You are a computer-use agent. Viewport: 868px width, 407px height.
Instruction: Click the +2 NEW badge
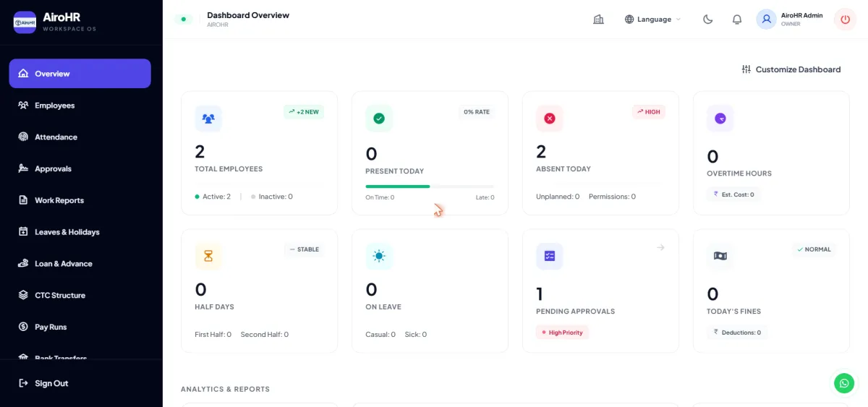click(303, 112)
